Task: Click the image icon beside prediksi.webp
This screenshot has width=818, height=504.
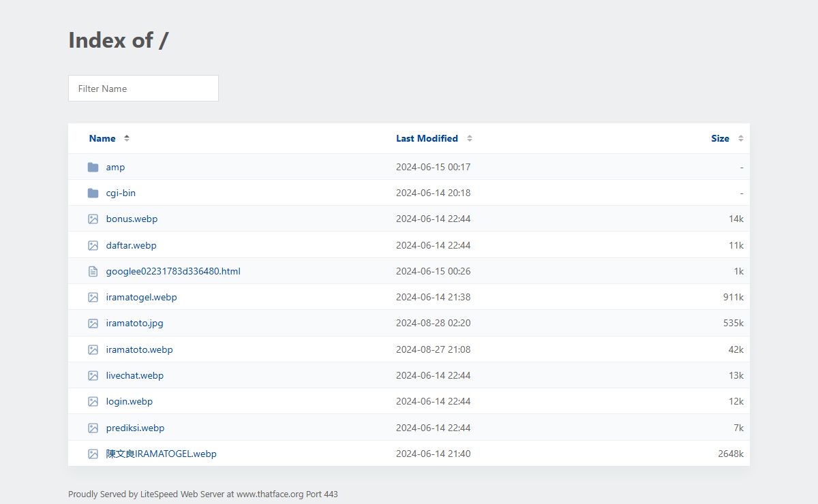Action: point(93,428)
